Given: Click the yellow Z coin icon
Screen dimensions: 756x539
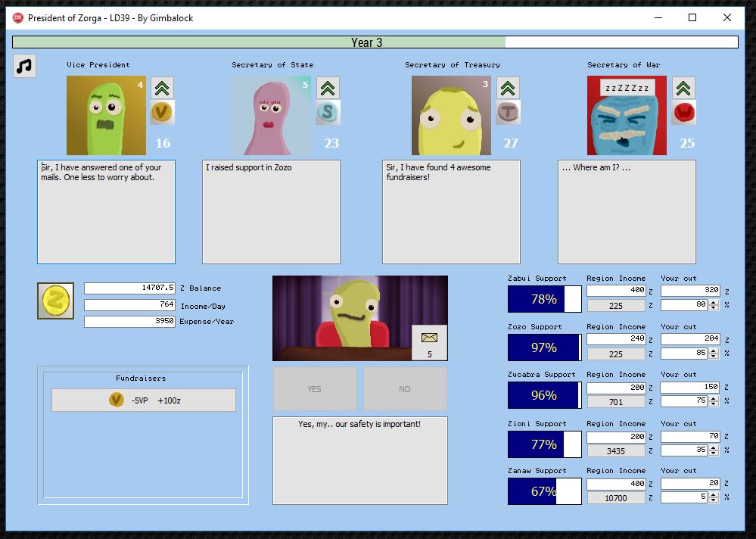Looking at the screenshot, I should (55, 301).
